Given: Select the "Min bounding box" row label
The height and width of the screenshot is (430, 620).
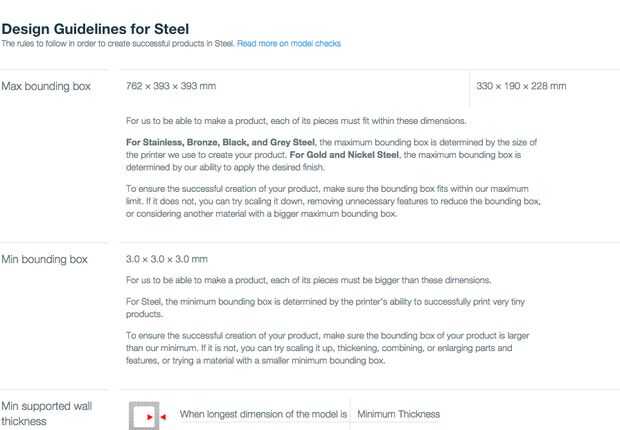Looking at the screenshot, I should tap(44, 260).
